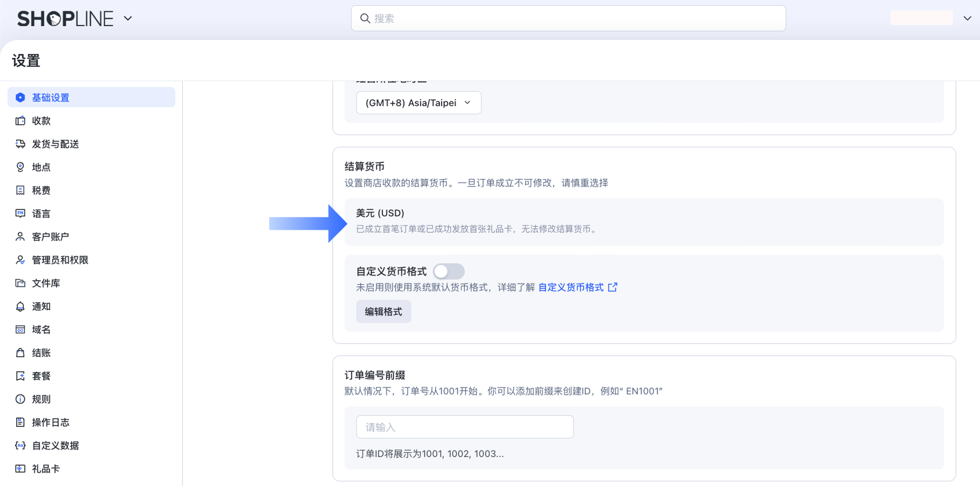Click the text 未启用则使用系统默认货币格式
This screenshot has height=486, width=980.
[446, 287]
